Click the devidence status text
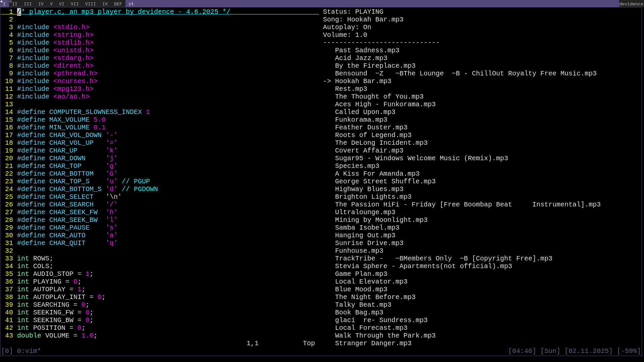 (x=631, y=4)
